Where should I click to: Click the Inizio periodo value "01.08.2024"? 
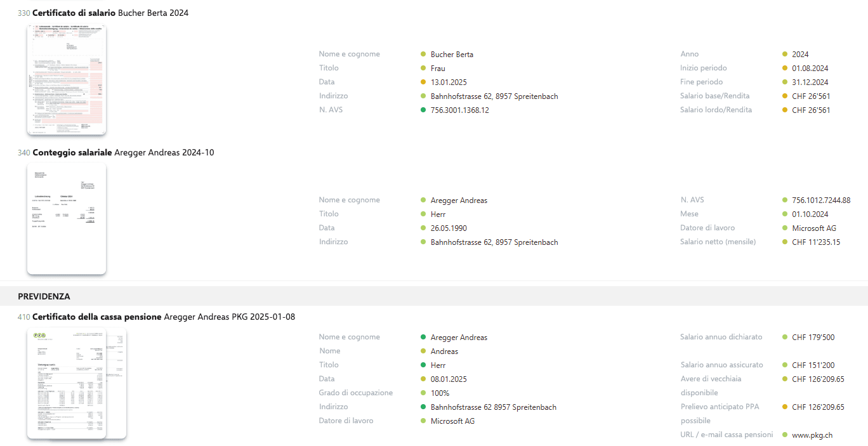point(810,68)
